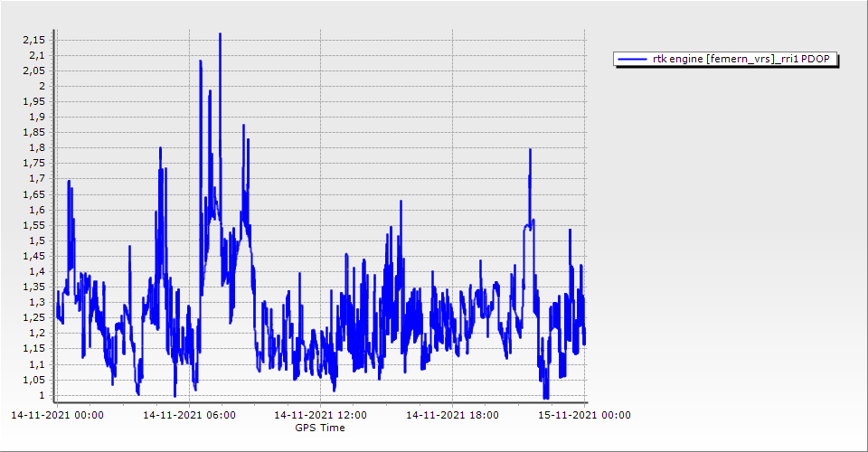Click the 1,75 Y-axis tick label
The width and height of the screenshot is (868, 452).
(x=33, y=164)
